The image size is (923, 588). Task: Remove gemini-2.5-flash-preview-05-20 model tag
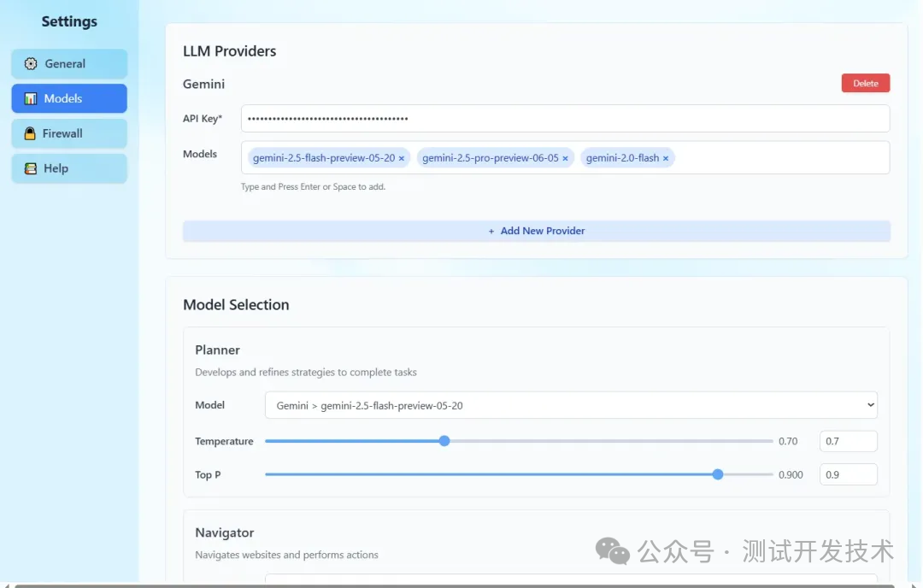tap(402, 158)
